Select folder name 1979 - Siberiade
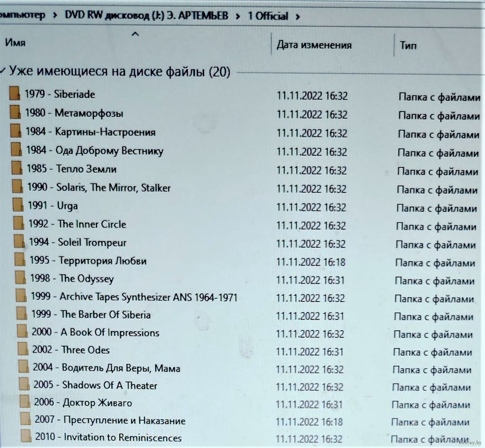Image resolution: width=485 pixels, height=448 pixels. point(60,94)
